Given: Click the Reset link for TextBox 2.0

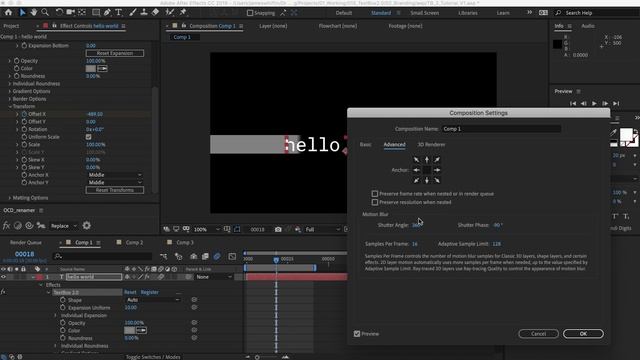Looking at the screenshot, I should (x=130, y=292).
